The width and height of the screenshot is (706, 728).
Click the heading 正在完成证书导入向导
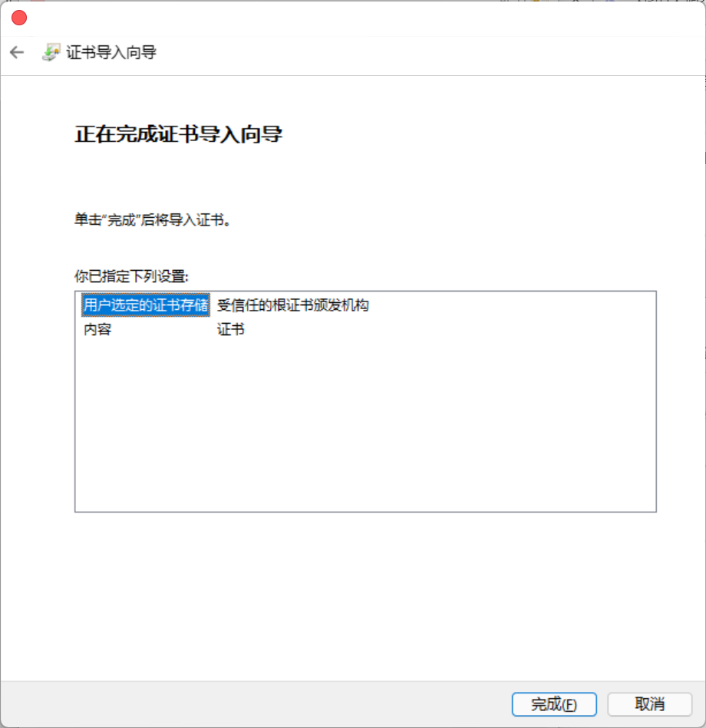pos(178,134)
